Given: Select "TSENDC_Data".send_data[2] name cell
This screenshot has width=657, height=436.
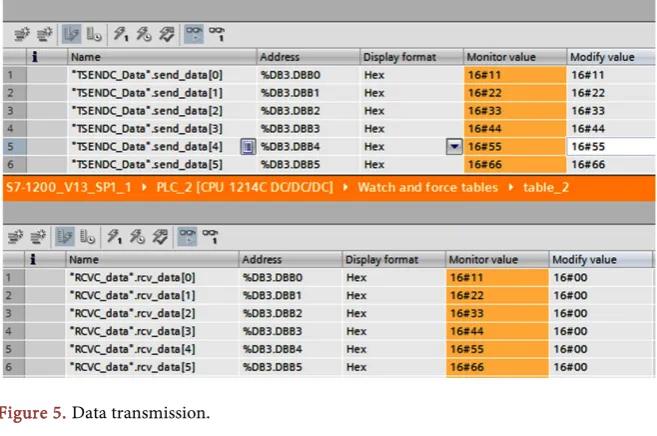Looking at the screenshot, I should tap(162, 111).
